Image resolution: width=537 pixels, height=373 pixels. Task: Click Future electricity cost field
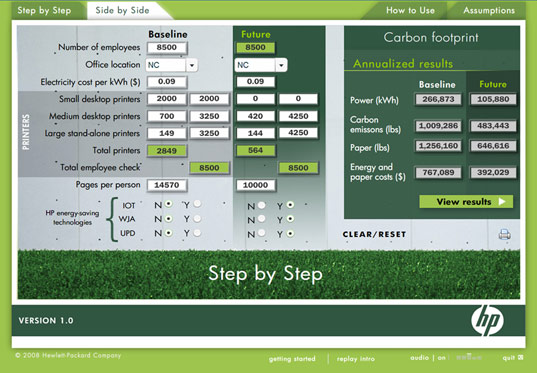pos(255,82)
